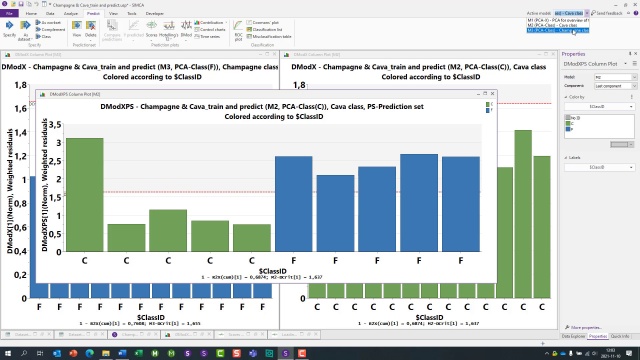The width and height of the screenshot is (640, 360).
Task: Open the Color by $ClassID dropdown
Action: point(599,107)
